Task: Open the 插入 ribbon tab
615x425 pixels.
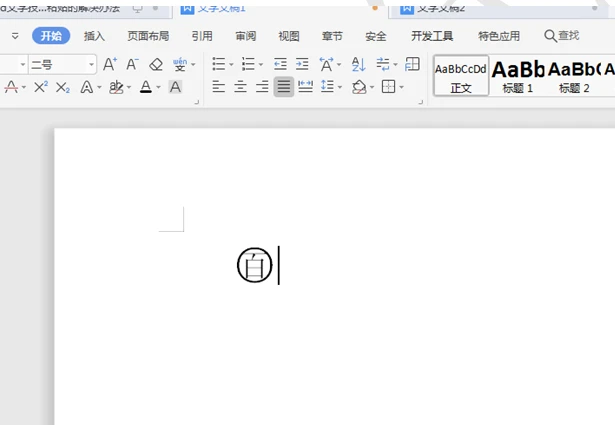Action: point(94,36)
